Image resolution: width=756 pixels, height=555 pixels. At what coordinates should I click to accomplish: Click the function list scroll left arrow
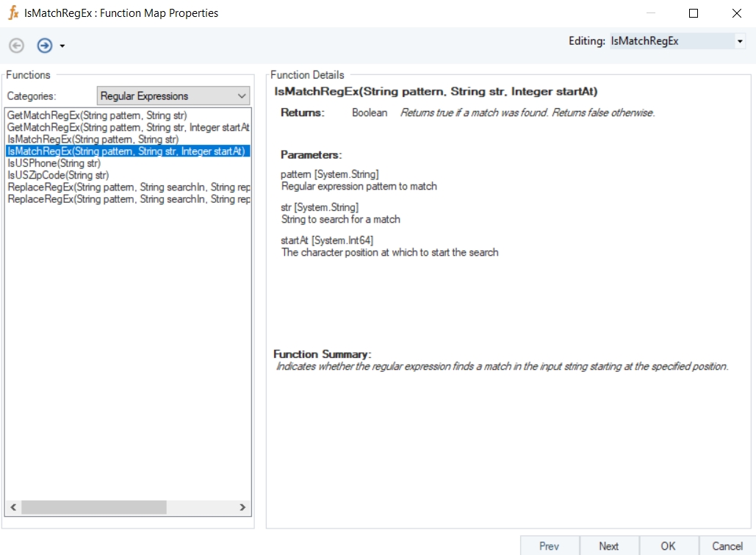pyautogui.click(x=12, y=508)
